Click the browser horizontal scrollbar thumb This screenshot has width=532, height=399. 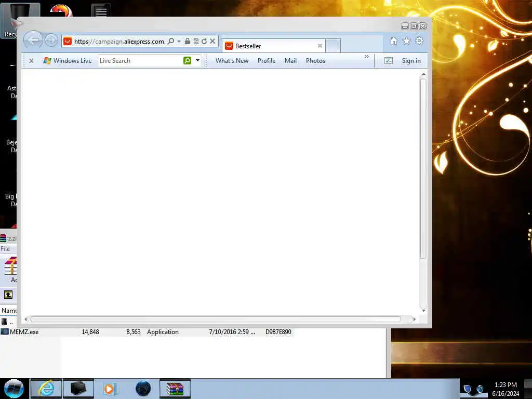pyautogui.click(x=216, y=320)
